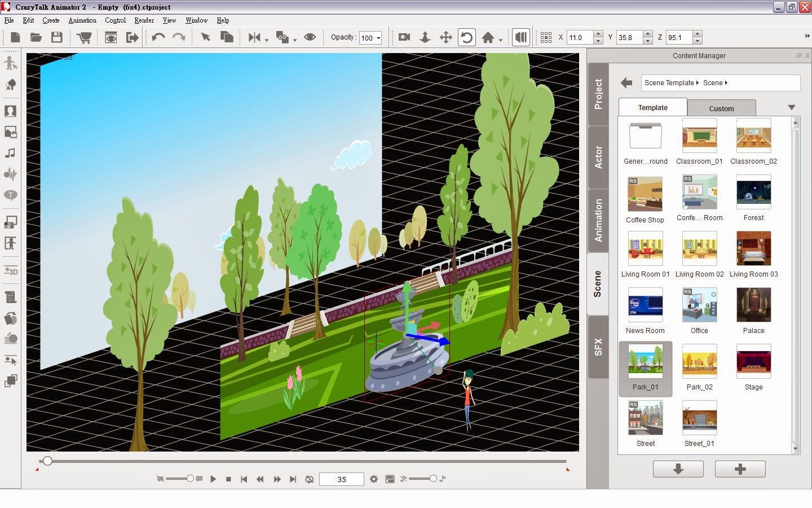
Task: Click the New Project icon
Action: pyautogui.click(x=15, y=37)
